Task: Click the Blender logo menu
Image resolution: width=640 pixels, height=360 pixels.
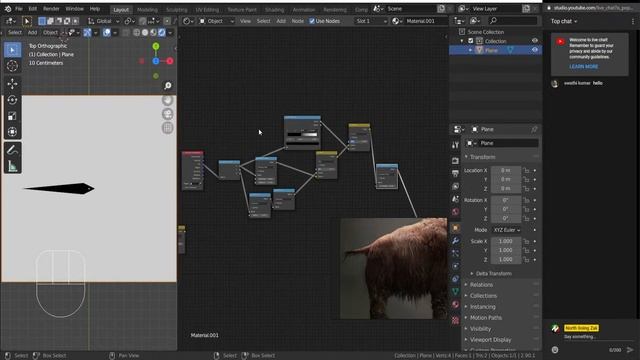Action: tap(8, 9)
